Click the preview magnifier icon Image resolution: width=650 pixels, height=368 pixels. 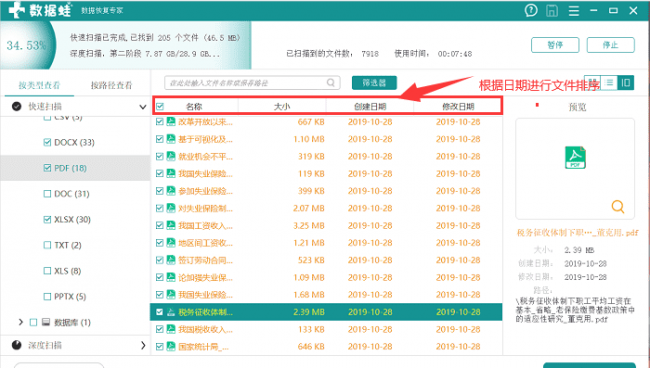(618, 206)
